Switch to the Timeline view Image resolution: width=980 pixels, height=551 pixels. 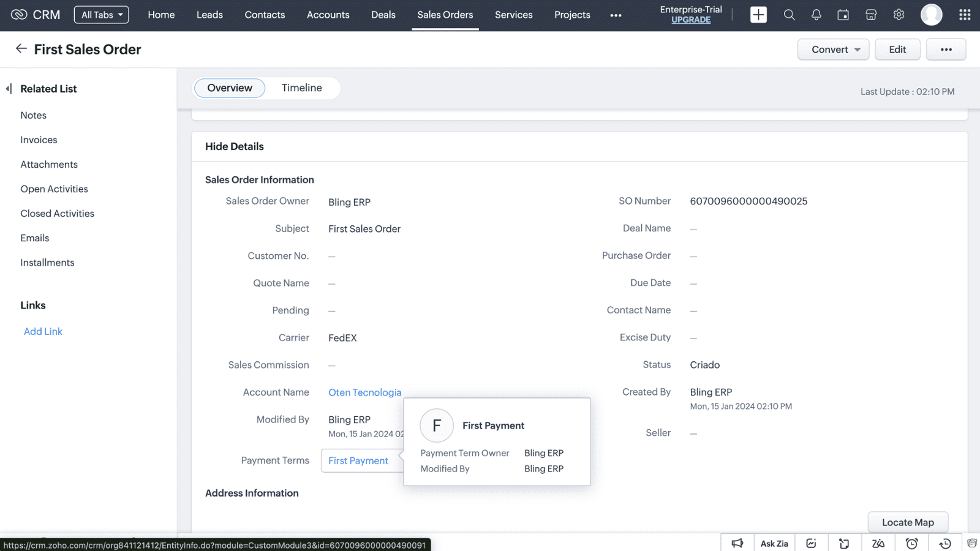(x=301, y=88)
